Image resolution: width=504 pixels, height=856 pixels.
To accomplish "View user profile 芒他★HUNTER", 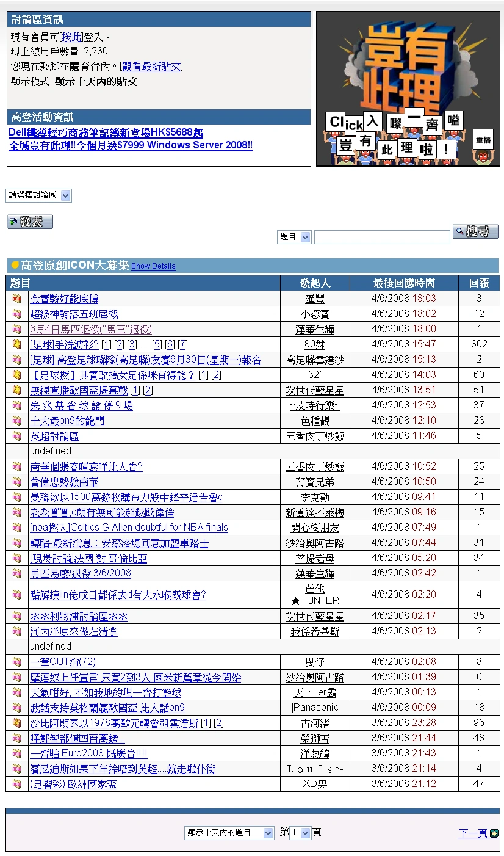I will [315, 595].
